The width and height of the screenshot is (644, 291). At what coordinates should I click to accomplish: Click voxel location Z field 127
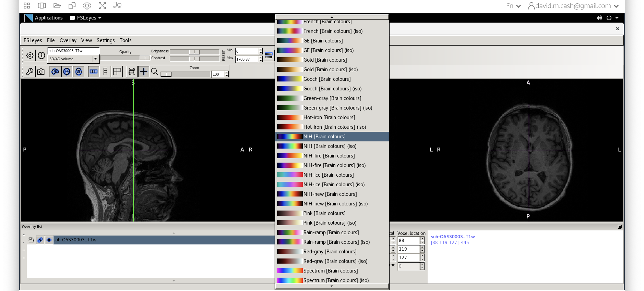pos(408,257)
